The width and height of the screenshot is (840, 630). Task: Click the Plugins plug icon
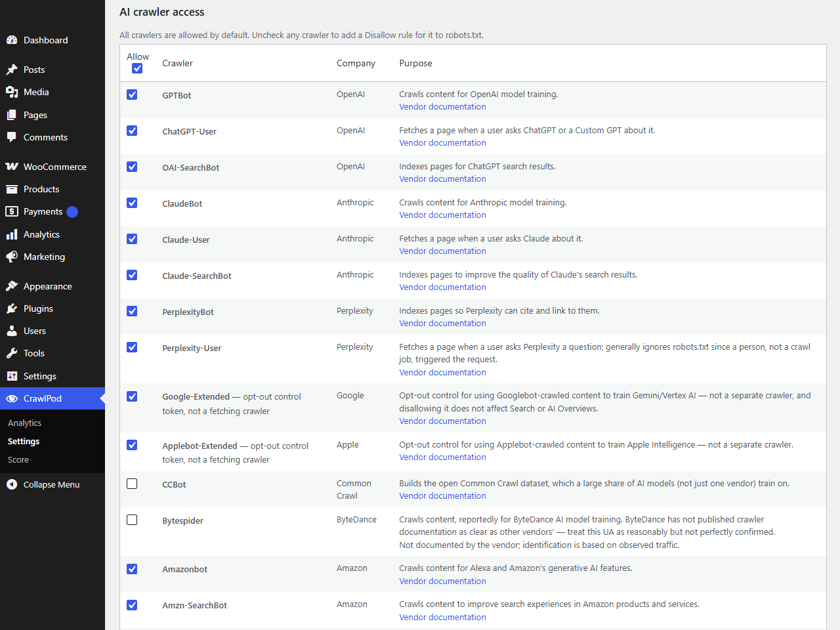[12, 308]
